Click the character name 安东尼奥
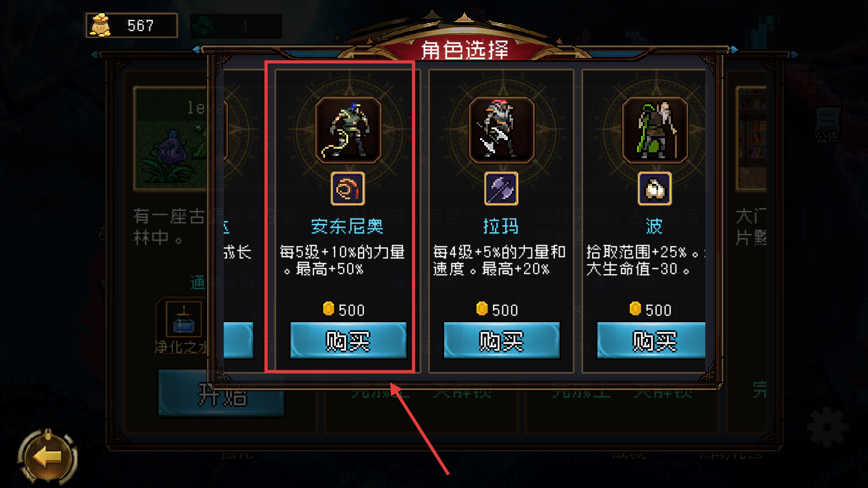This screenshot has height=488, width=868. click(347, 226)
